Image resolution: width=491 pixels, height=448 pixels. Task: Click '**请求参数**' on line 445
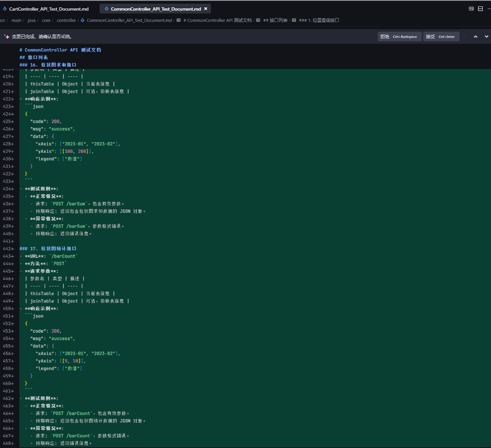(x=41, y=271)
